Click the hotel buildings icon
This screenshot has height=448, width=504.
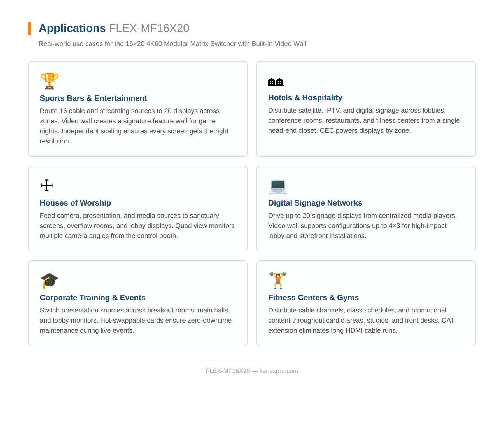click(x=276, y=82)
